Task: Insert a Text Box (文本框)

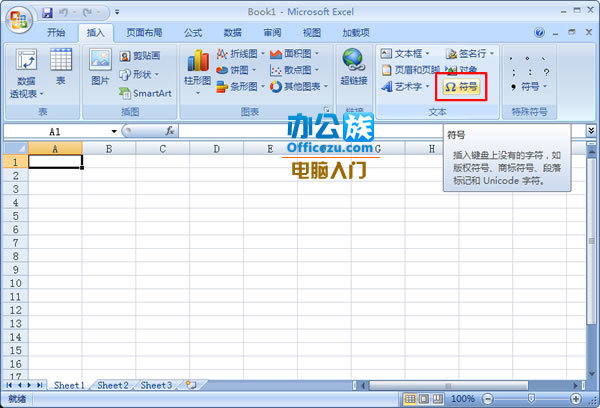Action: click(405, 54)
